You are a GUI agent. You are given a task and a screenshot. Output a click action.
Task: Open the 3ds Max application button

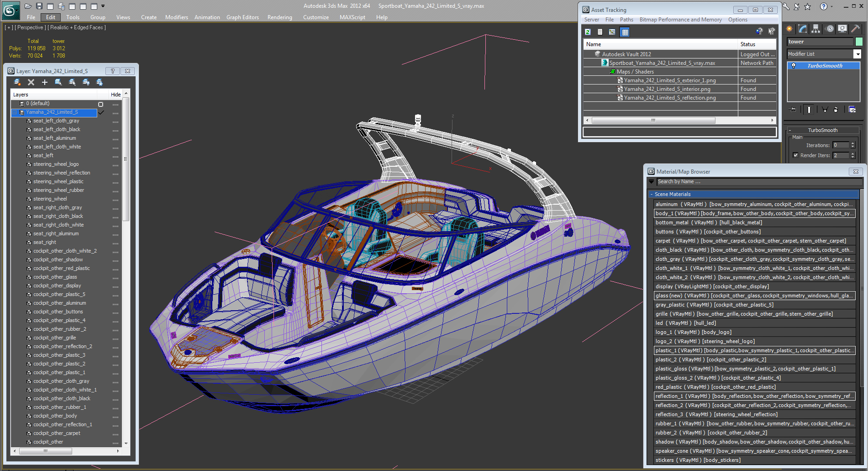[x=10, y=10]
